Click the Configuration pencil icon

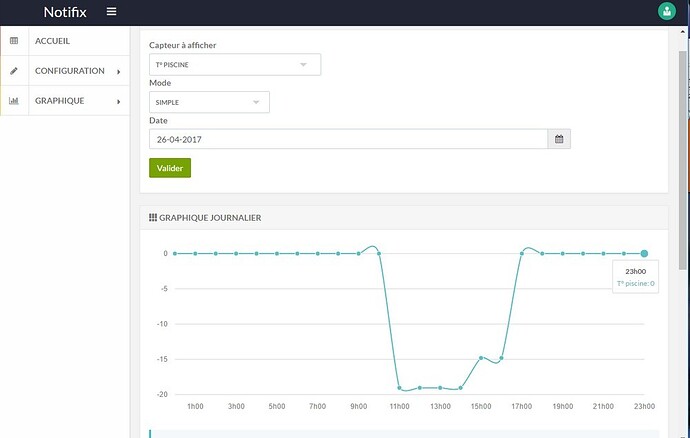point(14,71)
